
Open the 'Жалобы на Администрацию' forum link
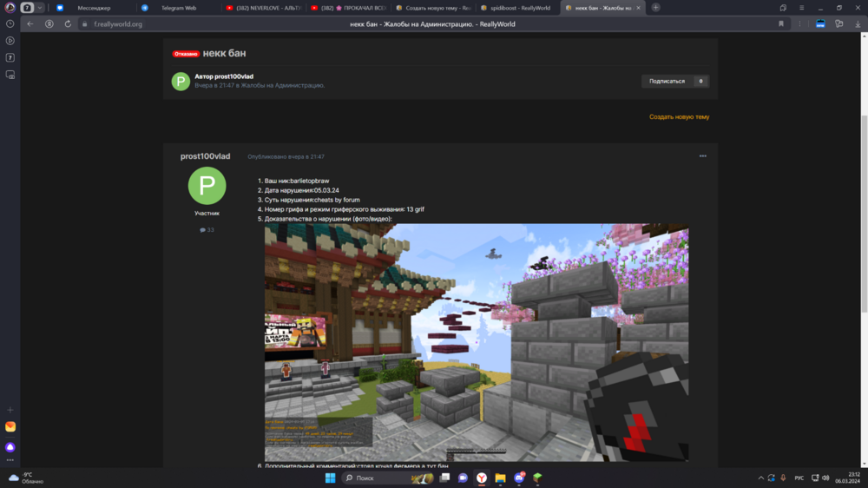click(282, 85)
